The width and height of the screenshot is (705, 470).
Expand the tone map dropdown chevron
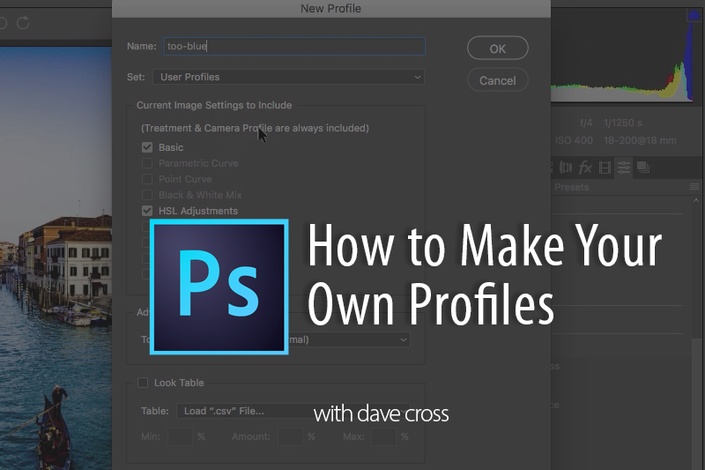pos(403,340)
